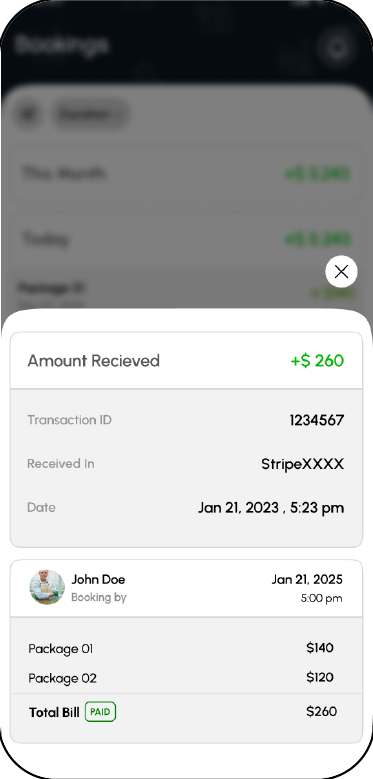Tap the blurred Bookings page title

(x=62, y=45)
